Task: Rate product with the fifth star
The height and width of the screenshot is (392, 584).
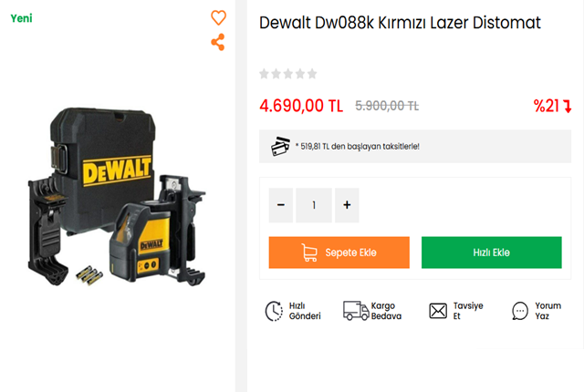Action: 312,74
